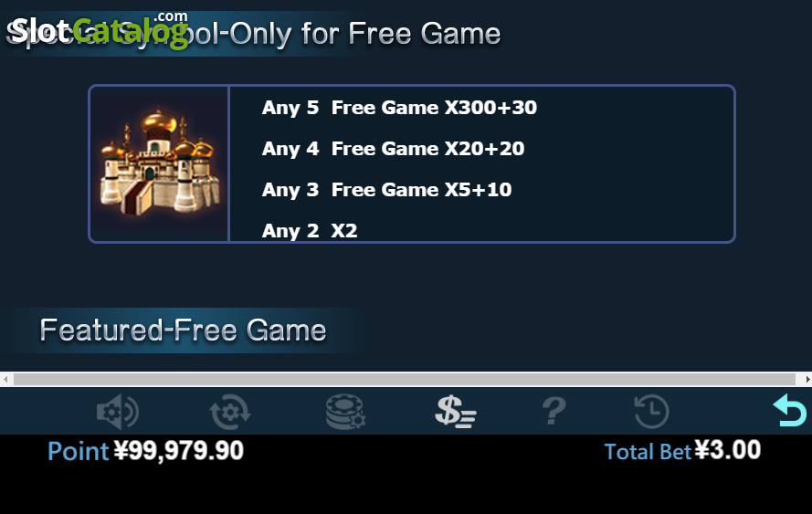Click the scrollbar right arrow
This screenshot has height=514, width=812.
807,380
